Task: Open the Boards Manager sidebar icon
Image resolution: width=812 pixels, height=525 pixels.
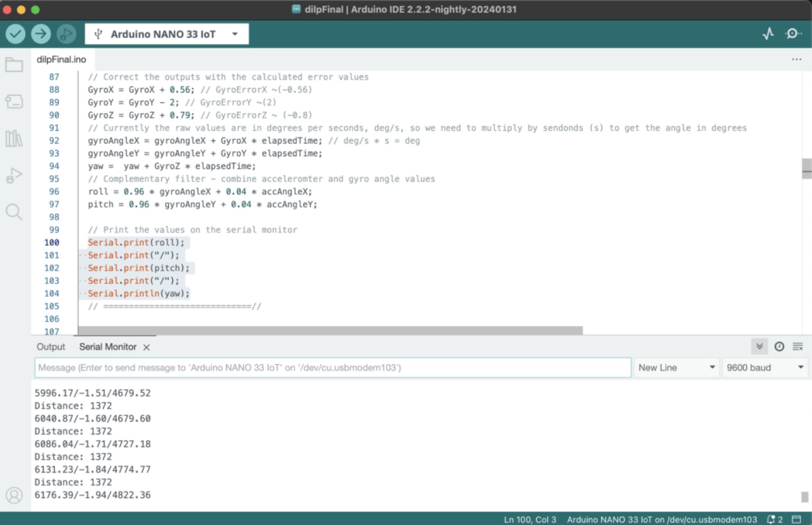Action: (14, 102)
